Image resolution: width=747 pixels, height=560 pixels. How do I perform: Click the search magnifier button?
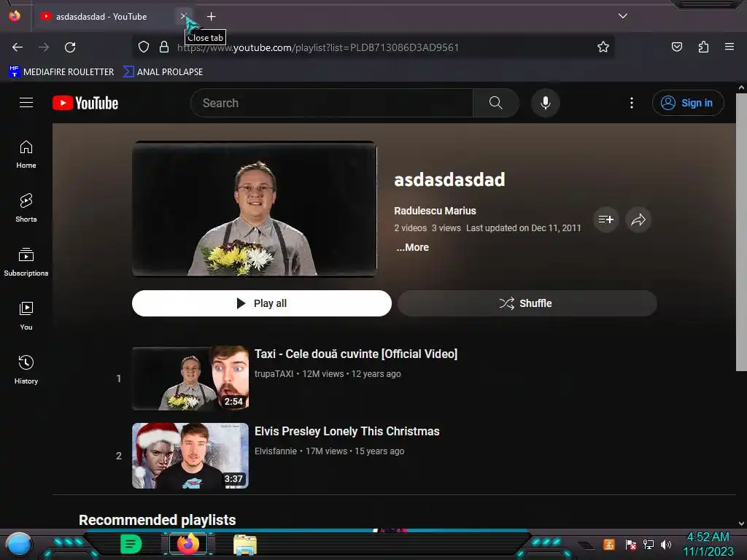click(x=496, y=103)
